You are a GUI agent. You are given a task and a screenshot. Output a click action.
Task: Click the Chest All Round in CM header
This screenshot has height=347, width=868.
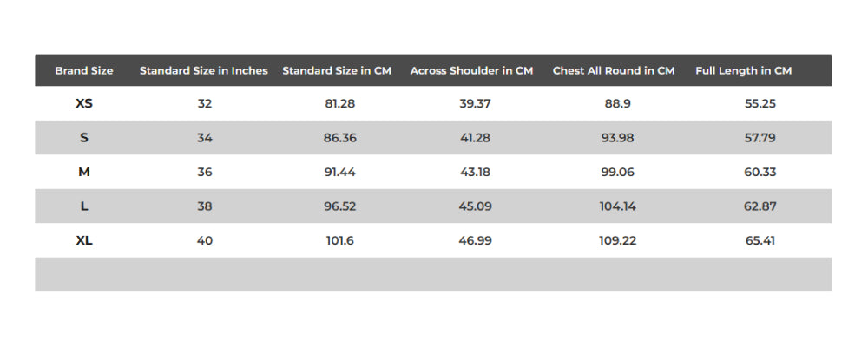point(614,70)
